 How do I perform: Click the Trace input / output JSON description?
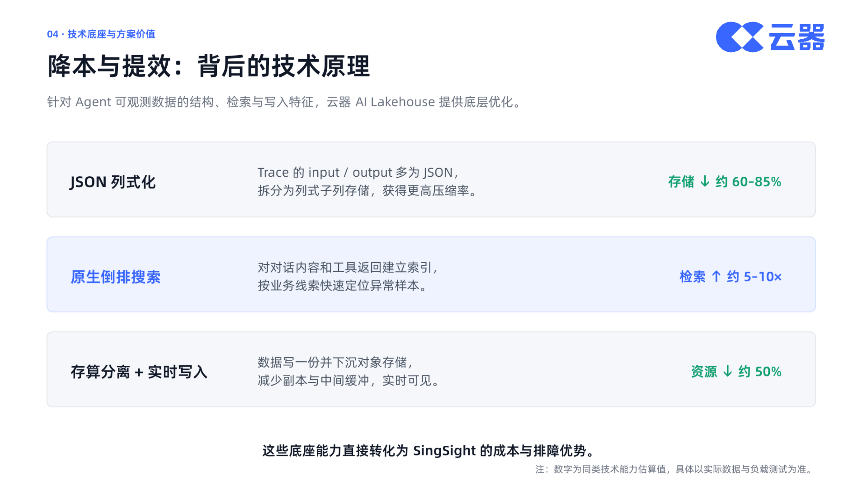[367, 182]
